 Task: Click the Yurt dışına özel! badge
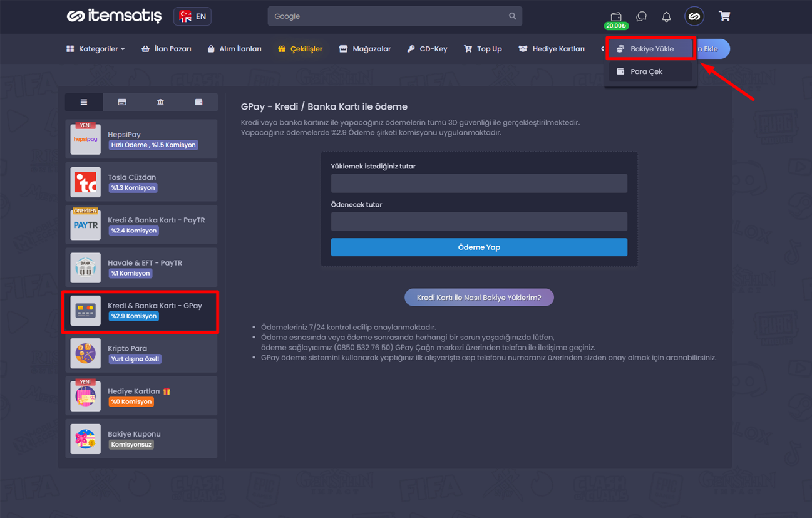point(135,359)
